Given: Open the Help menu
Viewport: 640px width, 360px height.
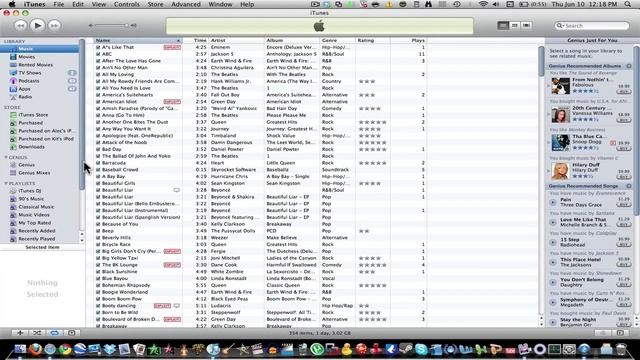Looking at the screenshot, I should [247, 4].
